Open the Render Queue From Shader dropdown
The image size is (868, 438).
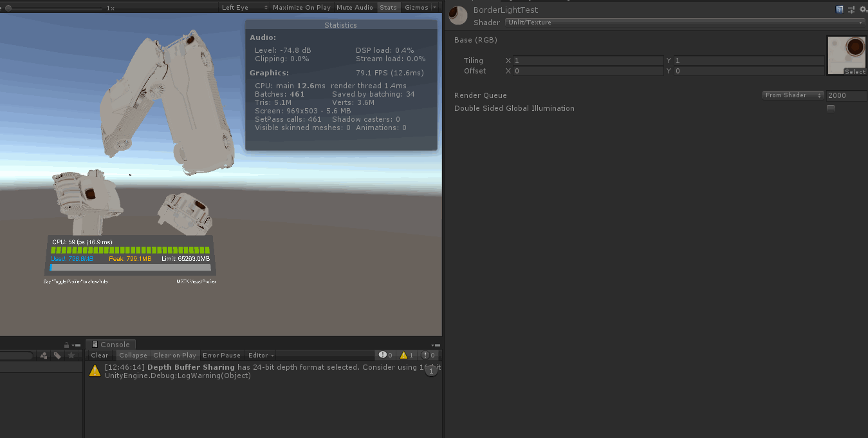click(x=793, y=95)
